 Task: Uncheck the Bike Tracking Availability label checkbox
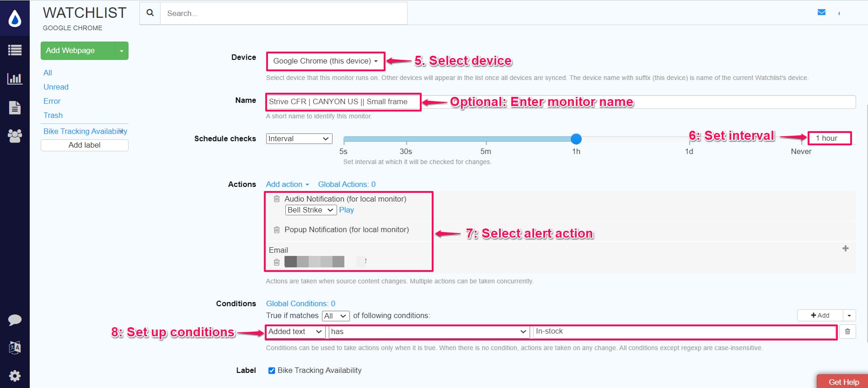[x=272, y=371]
